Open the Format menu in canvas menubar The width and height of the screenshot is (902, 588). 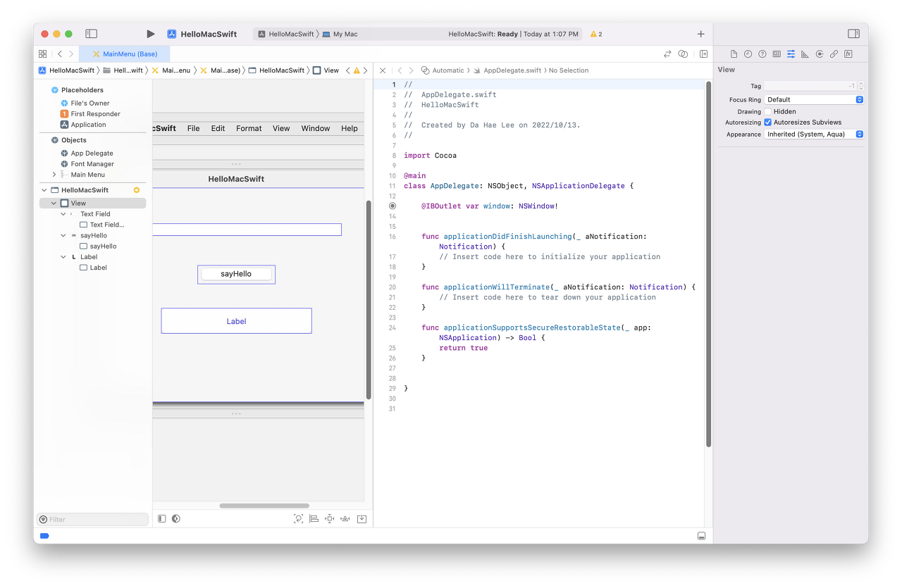(x=249, y=128)
